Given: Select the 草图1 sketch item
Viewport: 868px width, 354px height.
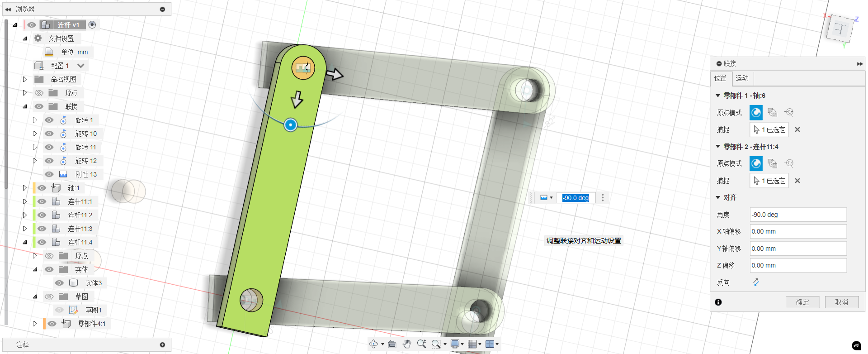Looking at the screenshot, I should (x=94, y=310).
